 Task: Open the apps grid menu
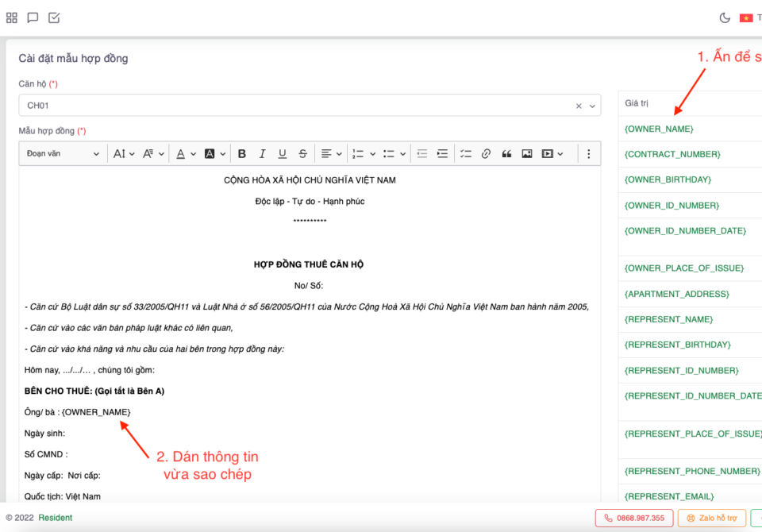[x=12, y=17]
